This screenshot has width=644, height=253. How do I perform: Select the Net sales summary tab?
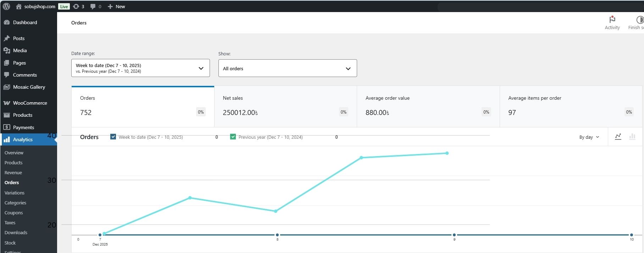[x=285, y=106]
